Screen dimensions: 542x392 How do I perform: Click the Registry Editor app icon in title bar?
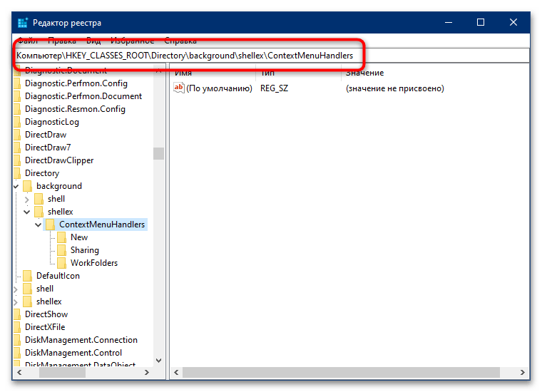tap(23, 23)
